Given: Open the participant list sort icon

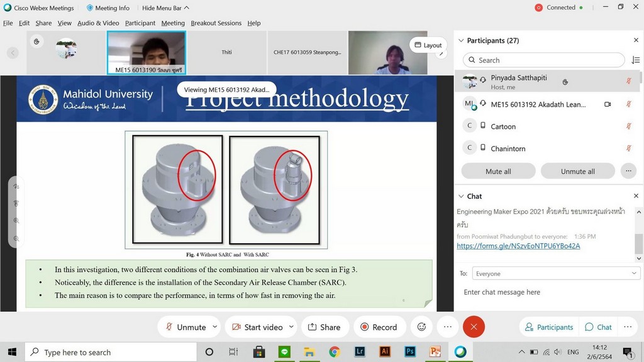Looking at the screenshot, I should [635, 60].
